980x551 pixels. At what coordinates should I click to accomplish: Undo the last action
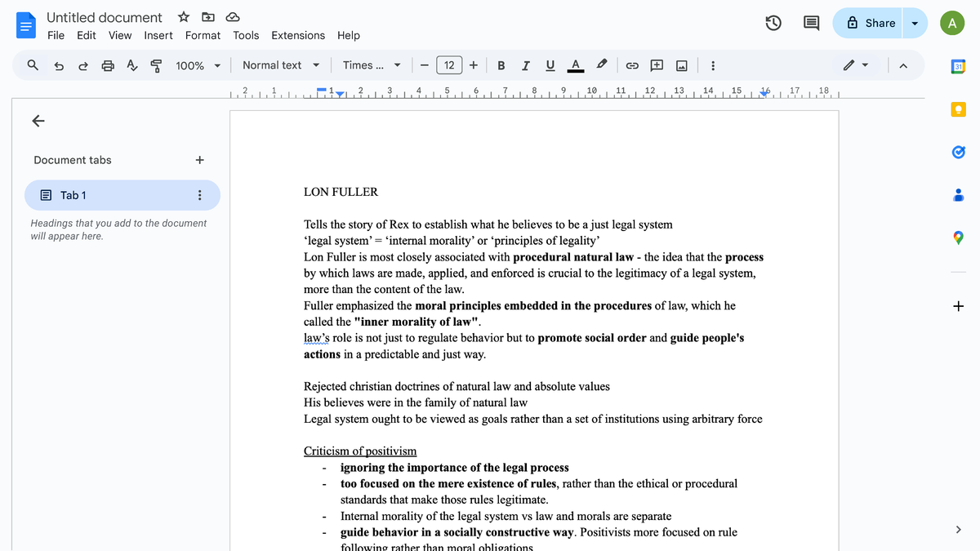(x=59, y=65)
